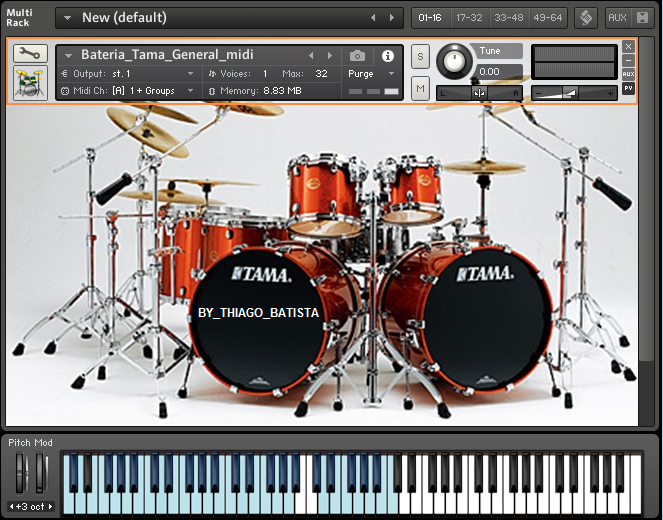Click the +3 oct octave display

pyautogui.click(x=30, y=506)
